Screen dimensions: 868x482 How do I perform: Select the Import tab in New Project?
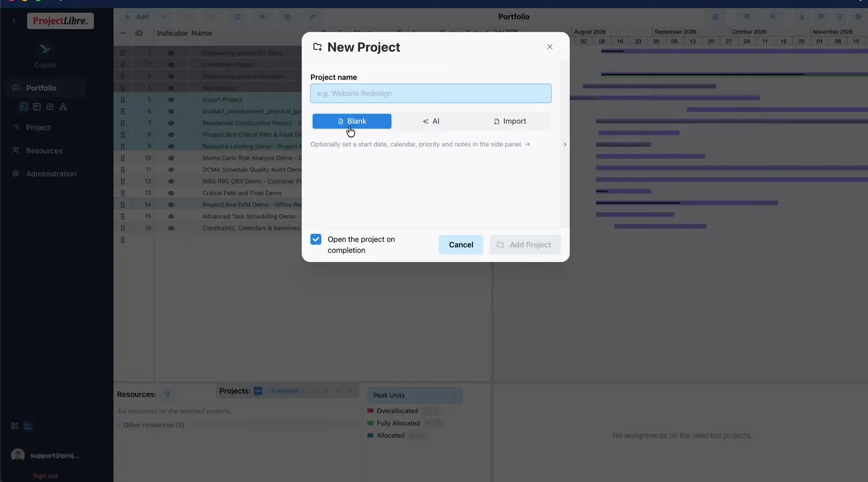[510, 121]
